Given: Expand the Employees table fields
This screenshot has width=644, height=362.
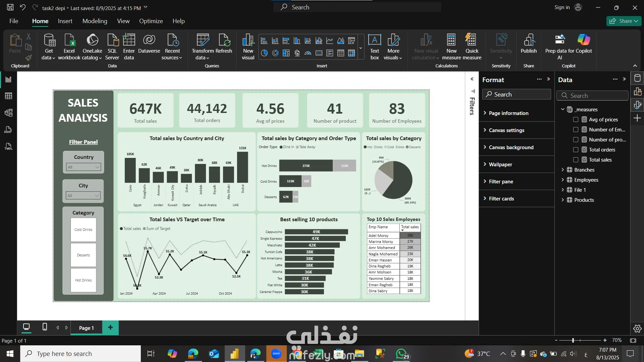Looking at the screenshot, I should point(562,180).
